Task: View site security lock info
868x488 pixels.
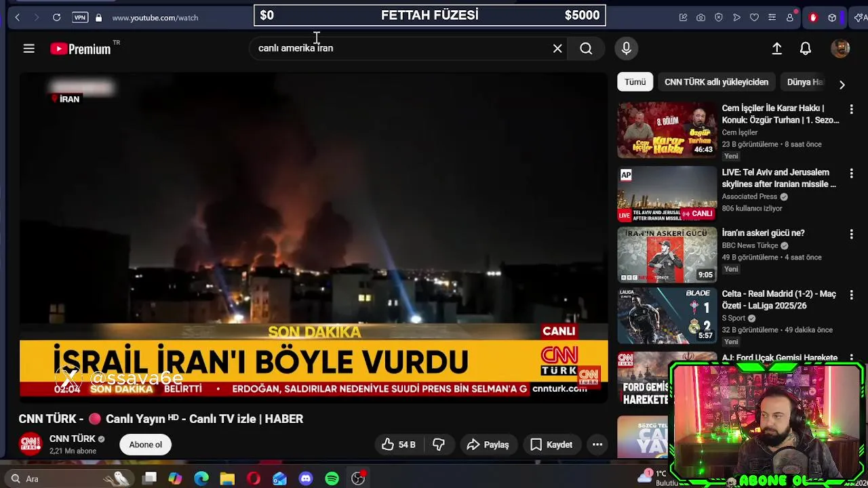Action: click(98, 18)
